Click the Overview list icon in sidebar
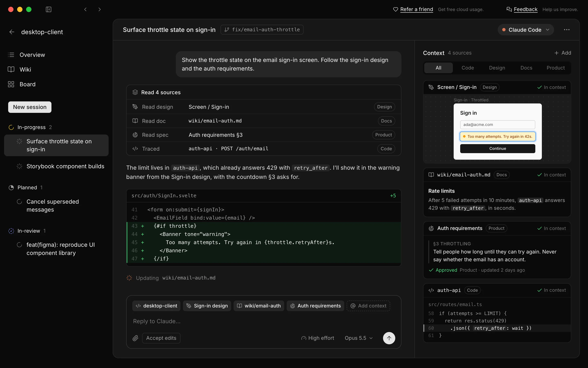 [x=11, y=55]
